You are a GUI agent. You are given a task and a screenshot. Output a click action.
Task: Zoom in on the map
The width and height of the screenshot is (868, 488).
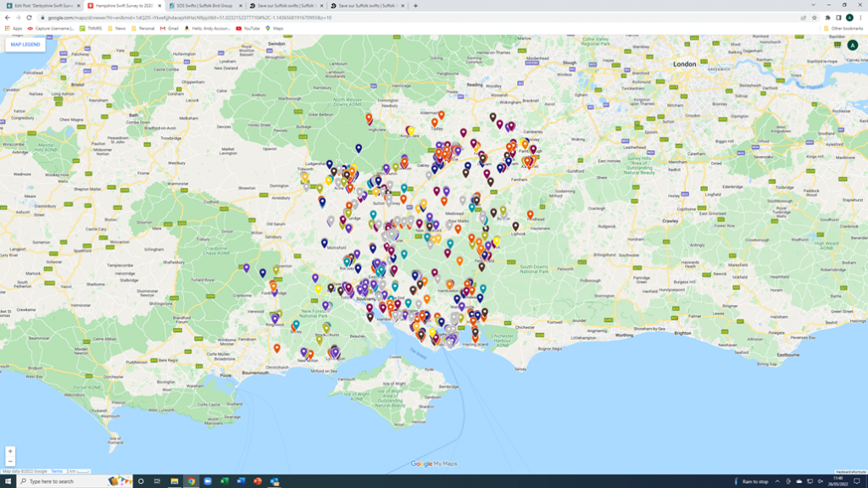(x=10, y=452)
